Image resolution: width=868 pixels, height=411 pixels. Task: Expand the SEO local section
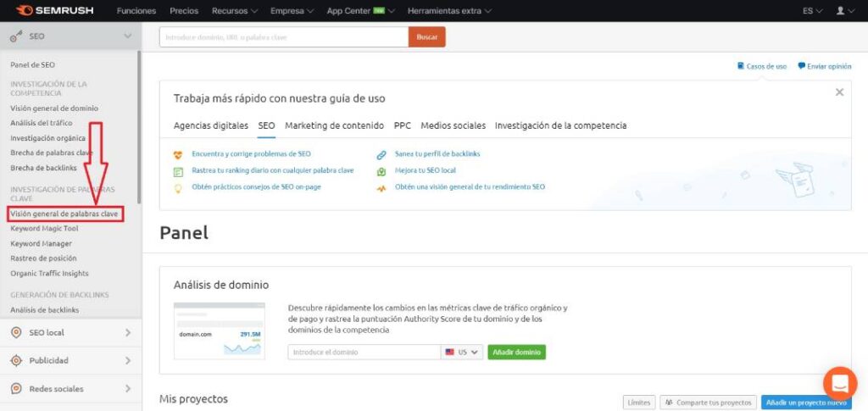coord(128,332)
